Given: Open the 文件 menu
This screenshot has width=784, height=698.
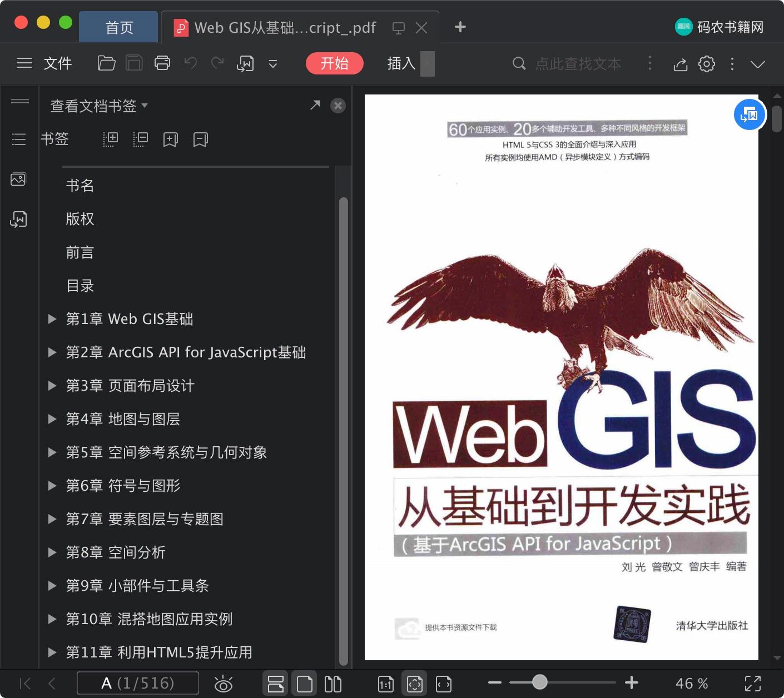Looking at the screenshot, I should tap(58, 63).
